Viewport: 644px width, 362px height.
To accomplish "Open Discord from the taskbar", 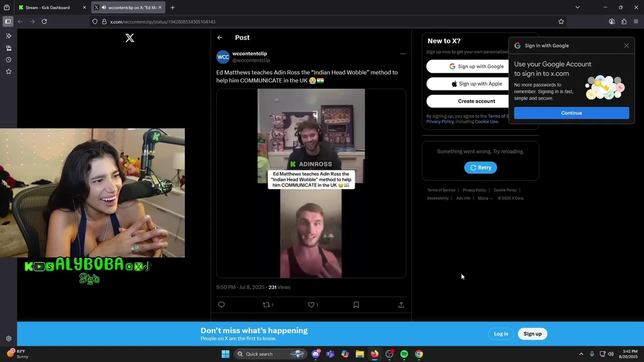I will click(x=316, y=354).
